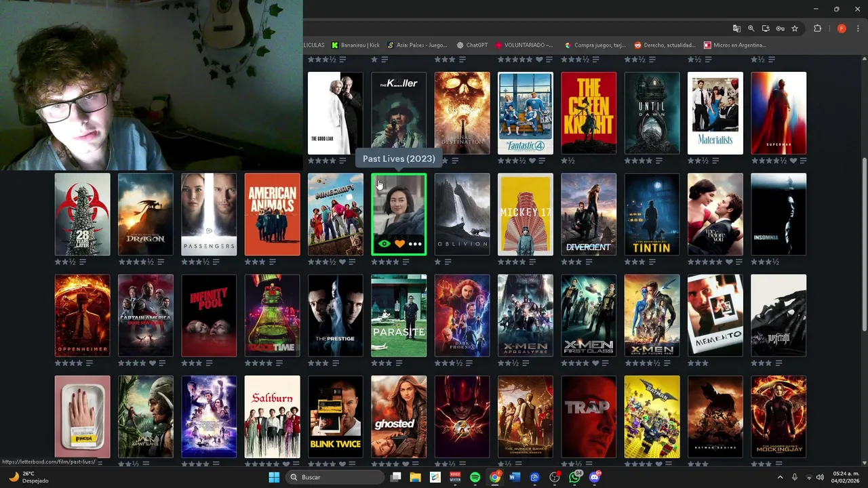Open the Saltburn poster

[x=272, y=416]
